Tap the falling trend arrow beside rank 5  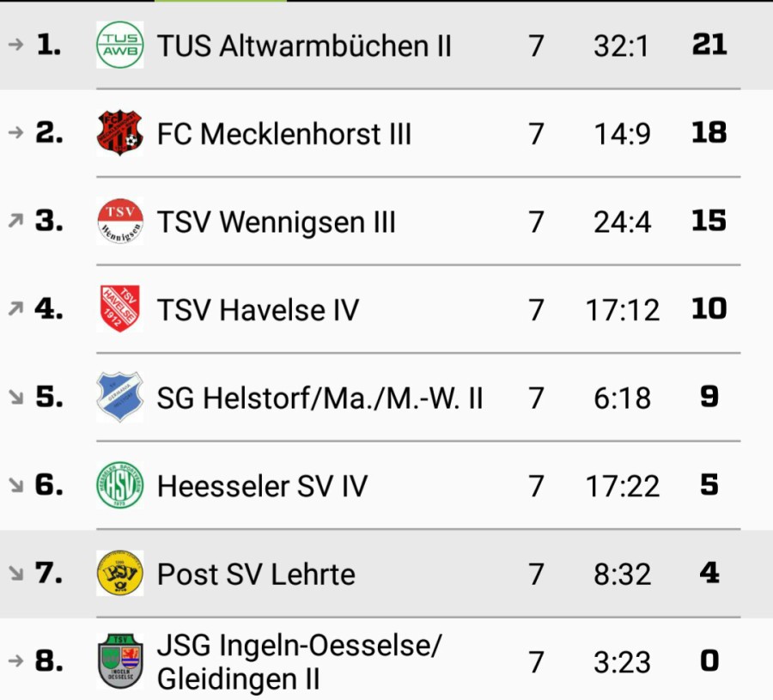click(15, 398)
